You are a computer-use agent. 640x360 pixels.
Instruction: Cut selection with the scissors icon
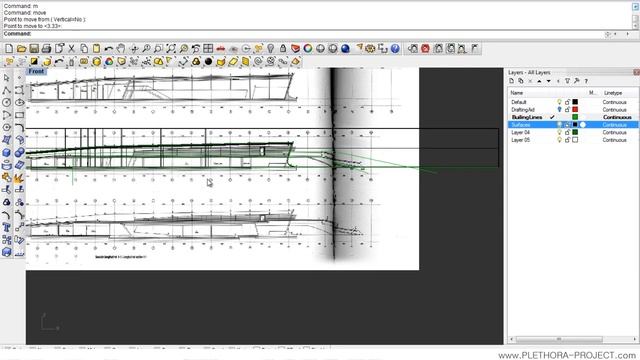point(71,49)
